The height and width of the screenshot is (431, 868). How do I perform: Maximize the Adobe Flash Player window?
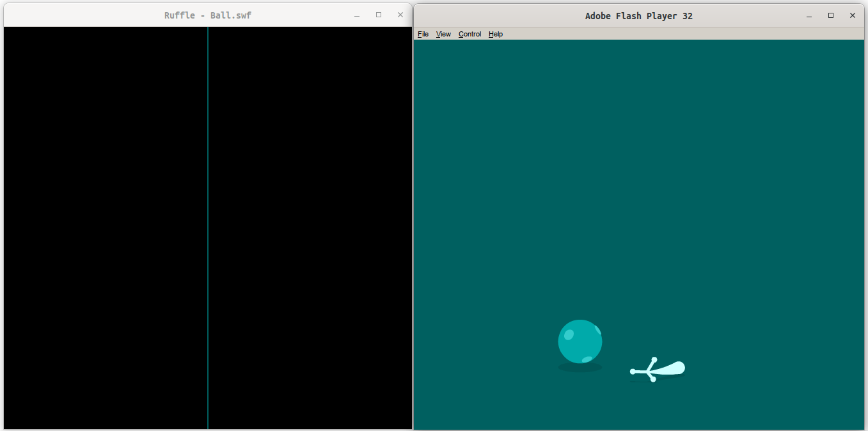(830, 15)
